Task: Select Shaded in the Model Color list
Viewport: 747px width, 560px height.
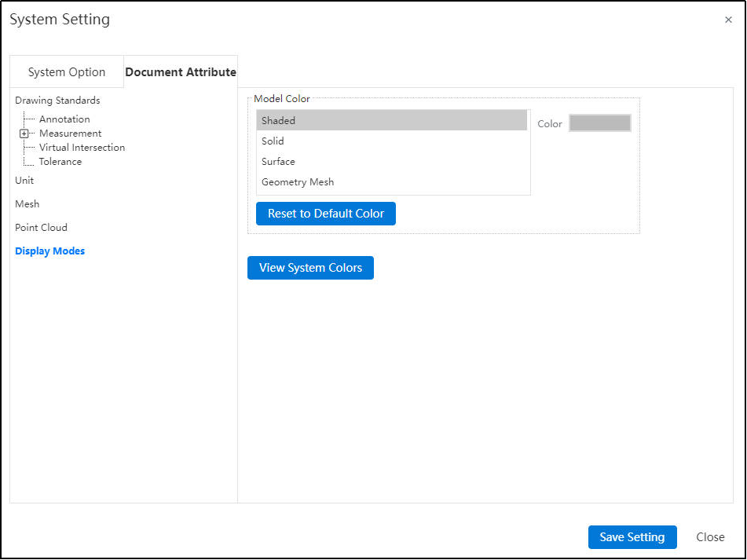Action: (392, 120)
